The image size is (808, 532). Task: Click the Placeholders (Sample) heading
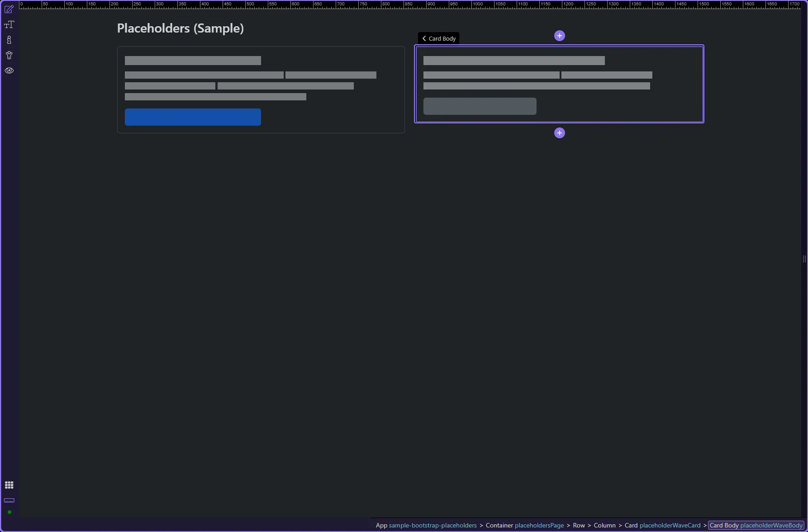tap(180, 28)
